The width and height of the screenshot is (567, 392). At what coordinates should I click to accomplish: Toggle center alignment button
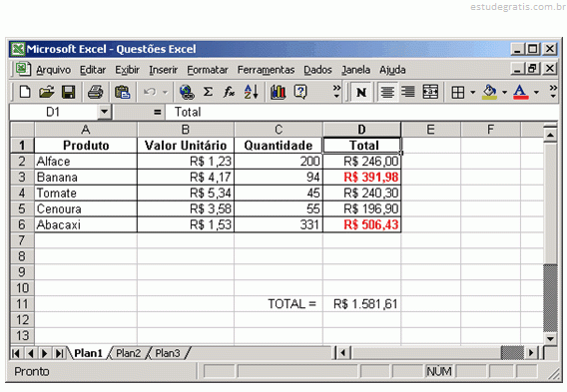tap(387, 92)
